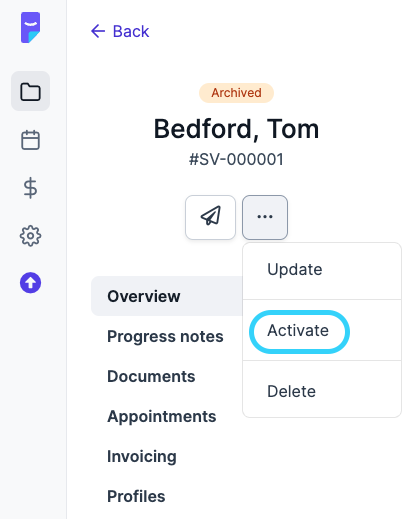The height and width of the screenshot is (519, 406).
Task: Toggle the three-dots more options button
Action: coord(265,217)
